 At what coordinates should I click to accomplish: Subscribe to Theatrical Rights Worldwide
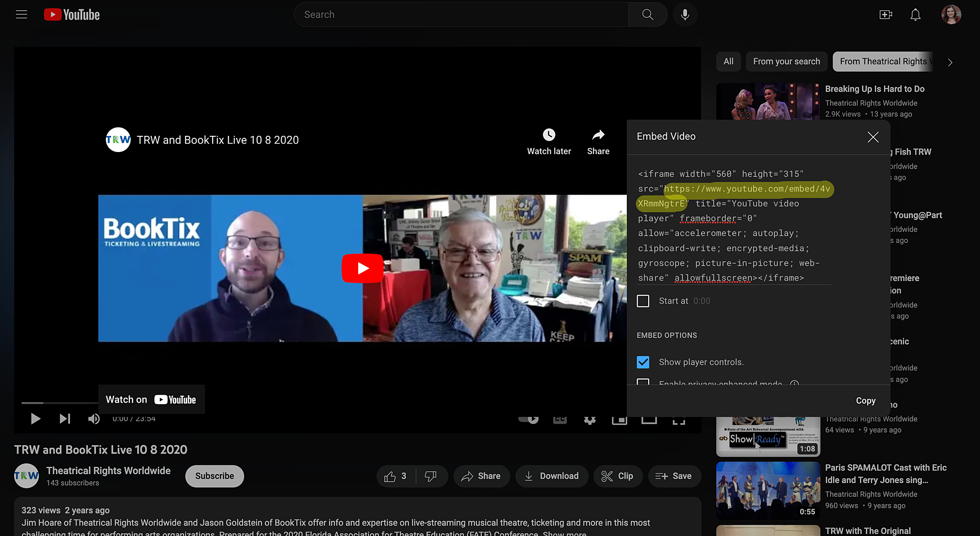pyautogui.click(x=215, y=476)
